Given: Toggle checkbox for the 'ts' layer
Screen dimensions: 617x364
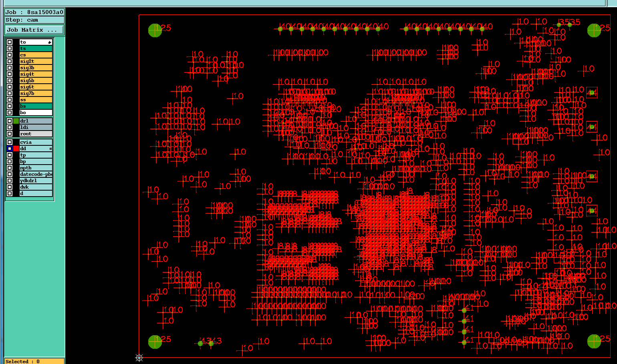Looking at the screenshot, I should click(x=10, y=48).
